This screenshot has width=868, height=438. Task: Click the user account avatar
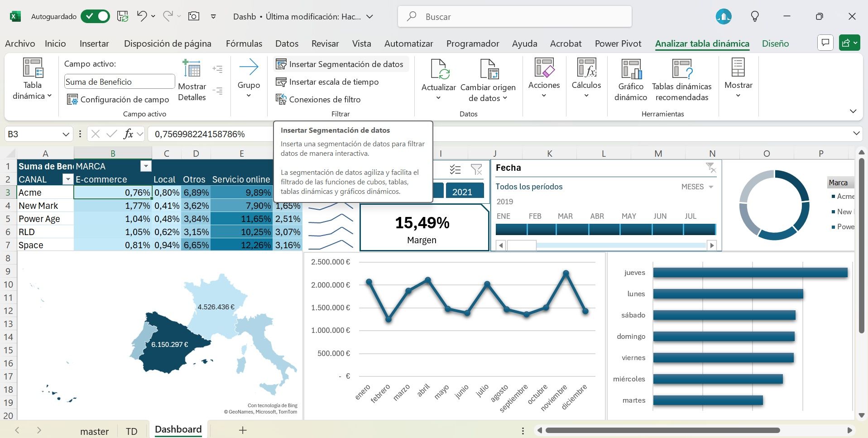coord(724,16)
